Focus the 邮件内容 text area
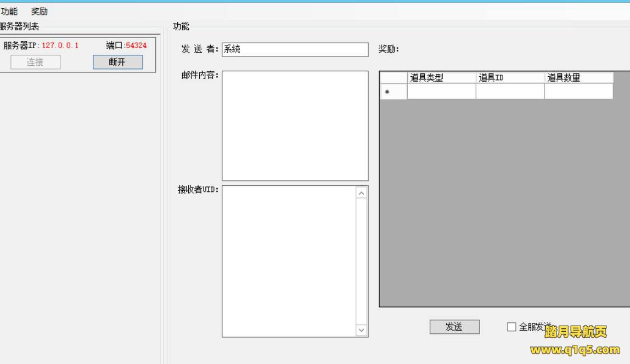This screenshot has width=630, height=364. tap(295, 125)
